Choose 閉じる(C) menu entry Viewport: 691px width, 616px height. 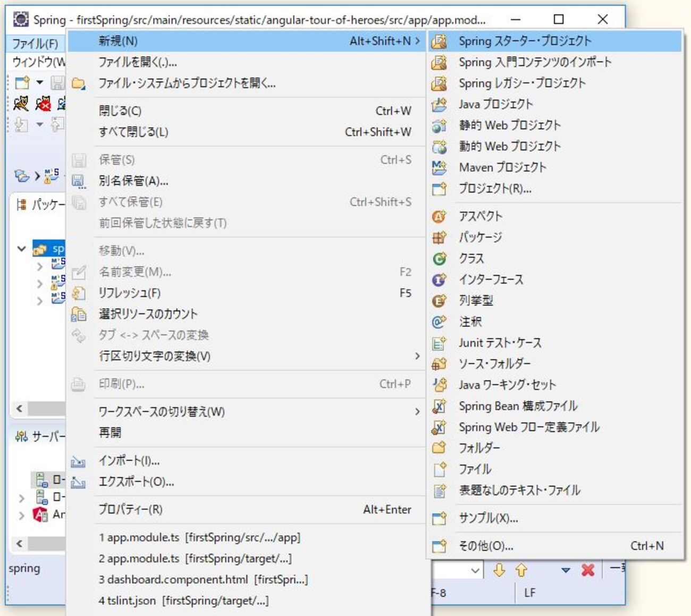(x=246, y=111)
